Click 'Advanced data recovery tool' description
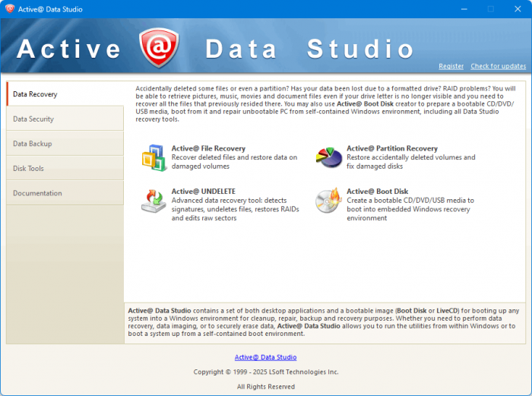 [x=235, y=209]
